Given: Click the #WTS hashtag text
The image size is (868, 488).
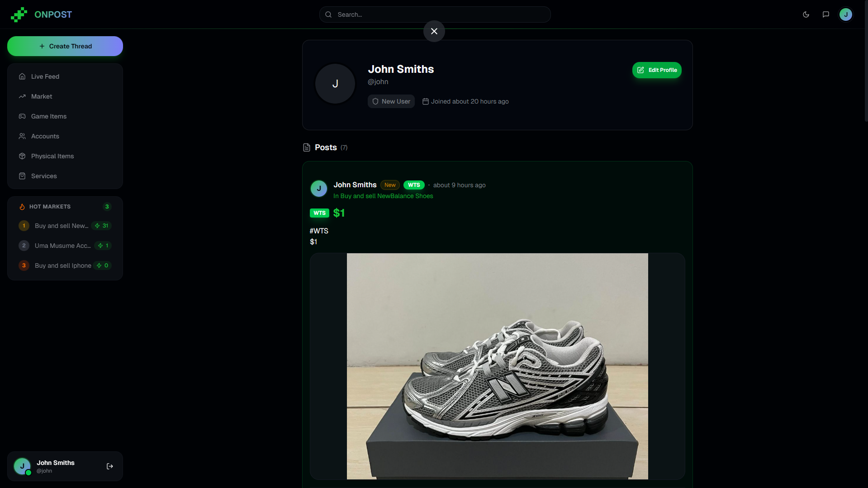Looking at the screenshot, I should [319, 231].
